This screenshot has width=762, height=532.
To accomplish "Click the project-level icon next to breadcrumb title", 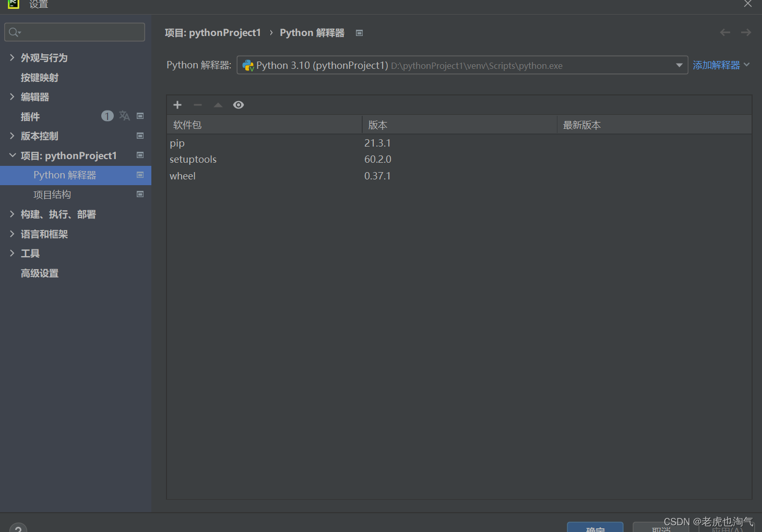I will (x=359, y=33).
